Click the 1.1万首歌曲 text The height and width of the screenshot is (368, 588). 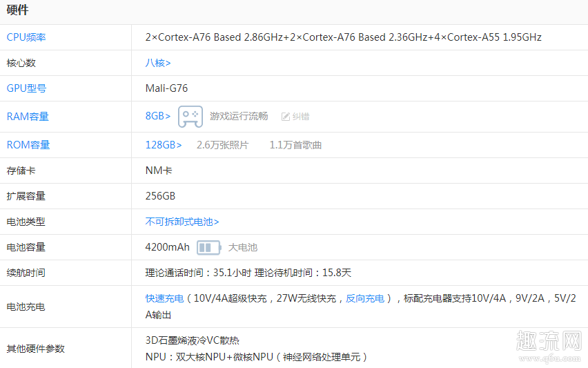(295, 145)
